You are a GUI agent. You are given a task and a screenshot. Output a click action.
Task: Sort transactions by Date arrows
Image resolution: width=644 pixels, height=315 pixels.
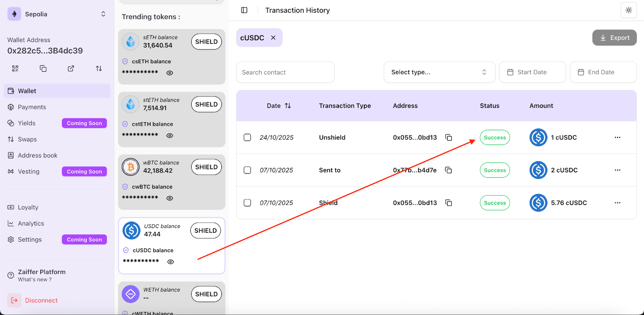pos(288,106)
